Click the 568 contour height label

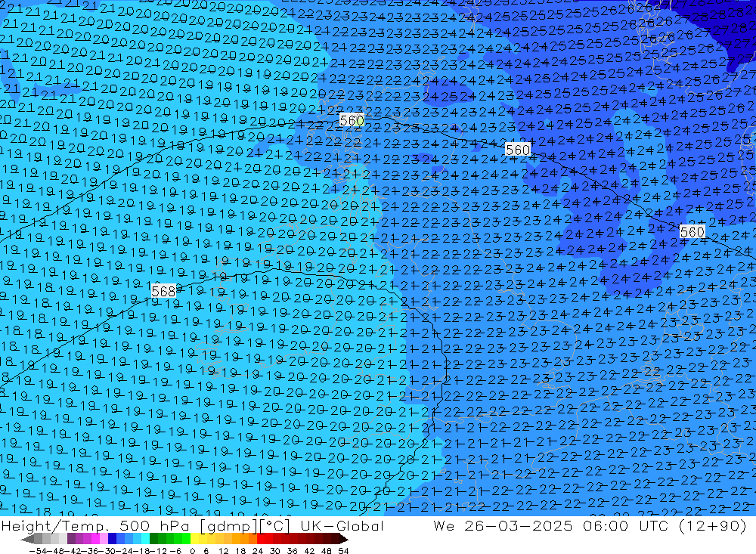[163, 291]
